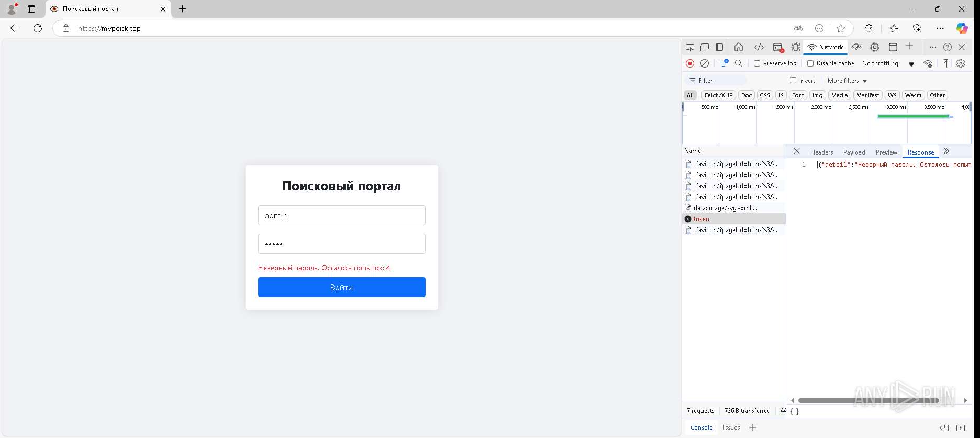Filter requests by WS type
The height and width of the screenshot is (438, 980).
click(892, 95)
